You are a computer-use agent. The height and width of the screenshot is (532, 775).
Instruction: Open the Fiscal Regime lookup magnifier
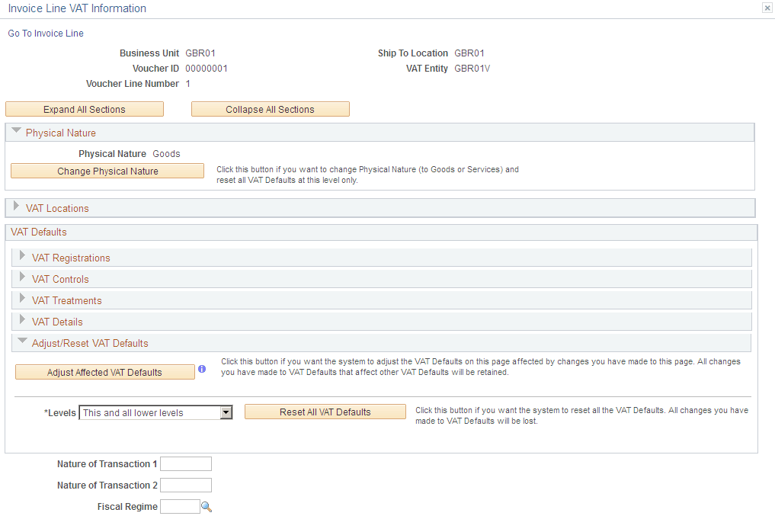pyautogui.click(x=207, y=506)
